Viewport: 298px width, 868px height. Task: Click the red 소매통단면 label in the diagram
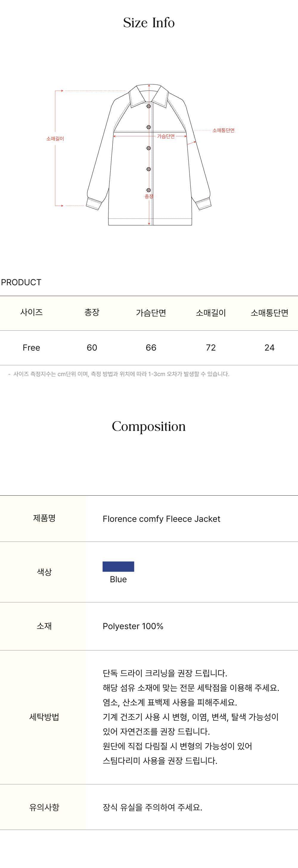(x=223, y=130)
